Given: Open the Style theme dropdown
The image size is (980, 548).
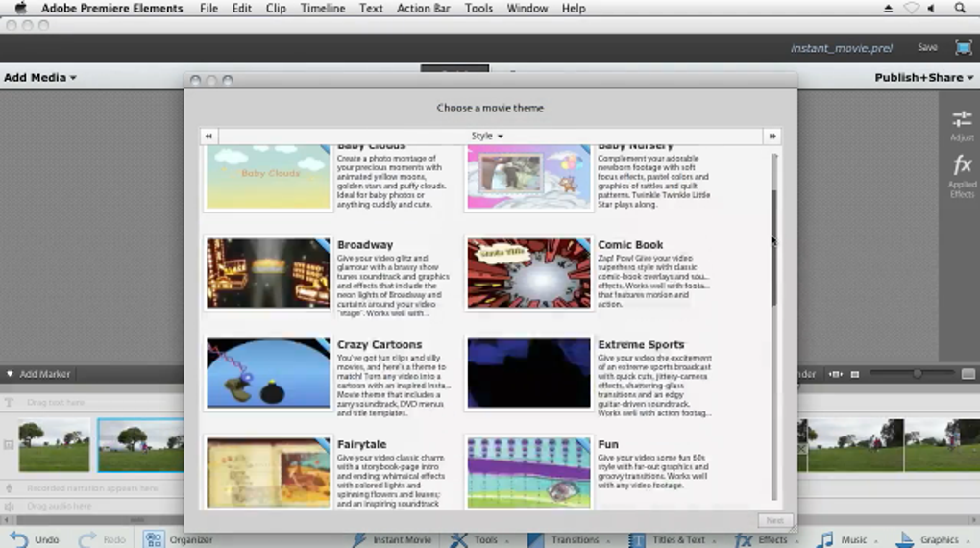Looking at the screenshot, I should coord(487,136).
